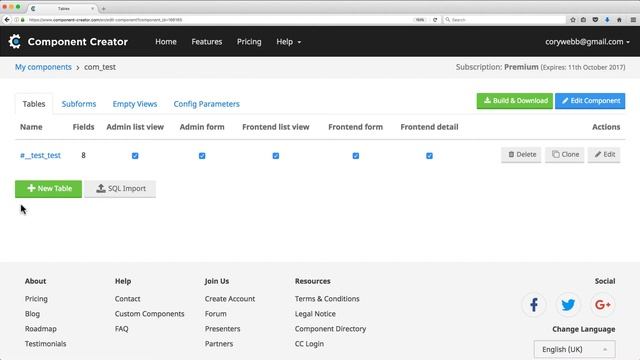Switch to the Subforms tab
This screenshot has width=640, height=360.
tap(79, 104)
